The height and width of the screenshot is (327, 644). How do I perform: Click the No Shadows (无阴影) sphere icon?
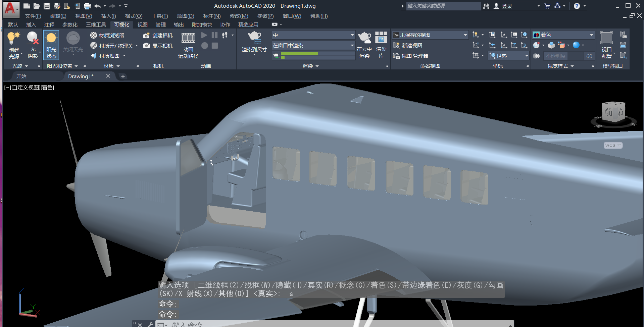pos(33,38)
